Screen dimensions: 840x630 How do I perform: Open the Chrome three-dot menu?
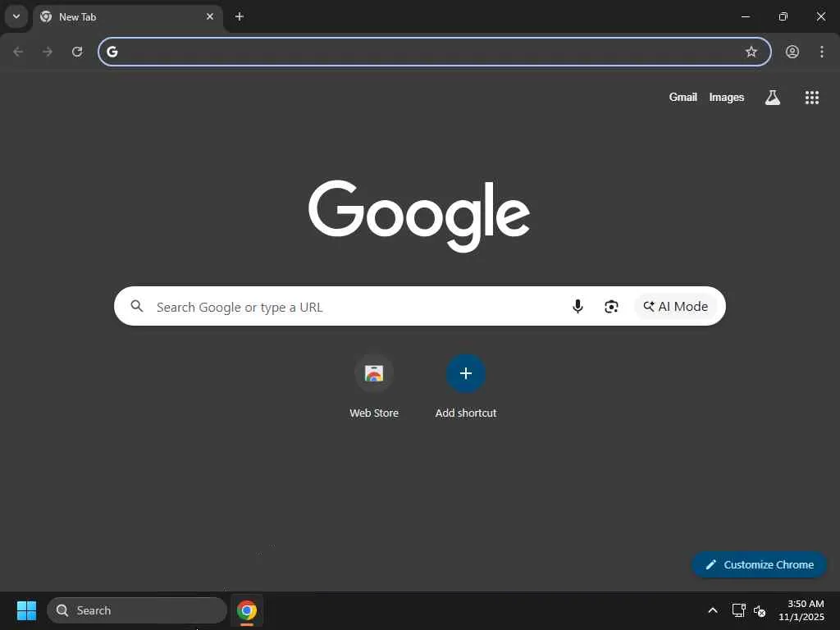tap(822, 52)
